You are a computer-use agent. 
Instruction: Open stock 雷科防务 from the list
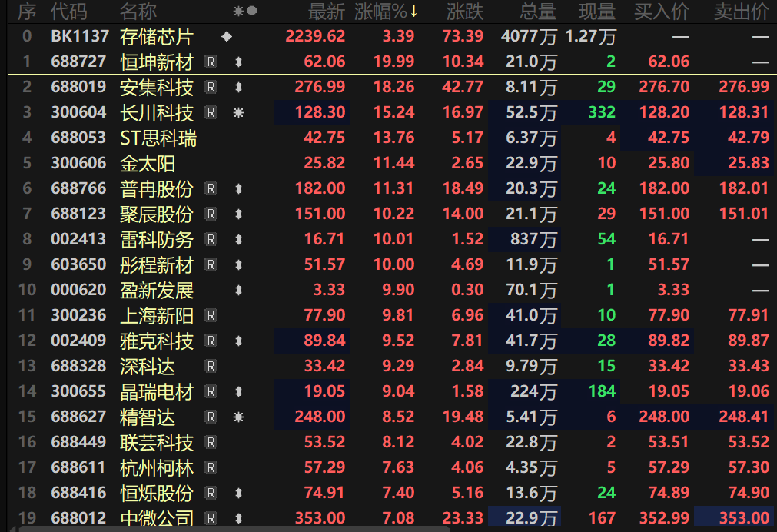[157, 239]
